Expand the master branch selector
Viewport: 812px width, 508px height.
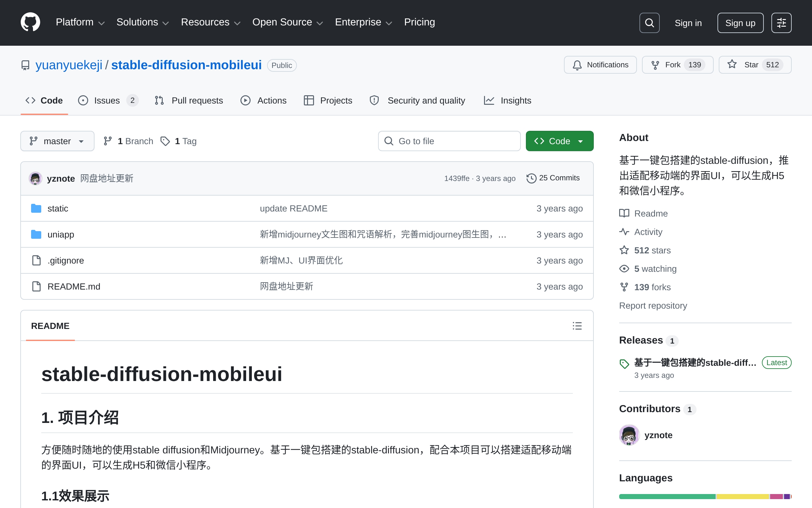point(57,141)
